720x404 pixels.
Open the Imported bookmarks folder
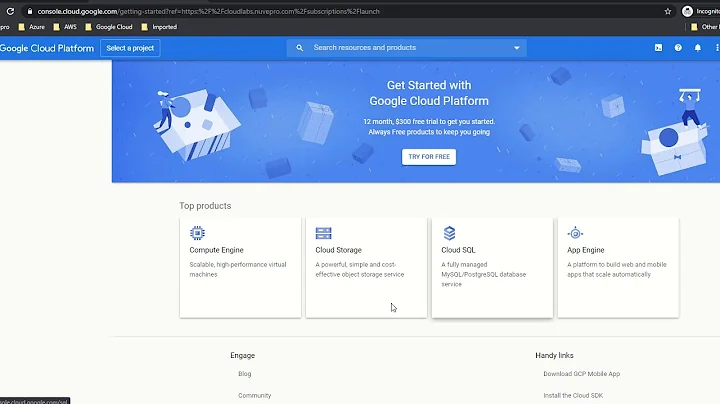[x=159, y=27]
